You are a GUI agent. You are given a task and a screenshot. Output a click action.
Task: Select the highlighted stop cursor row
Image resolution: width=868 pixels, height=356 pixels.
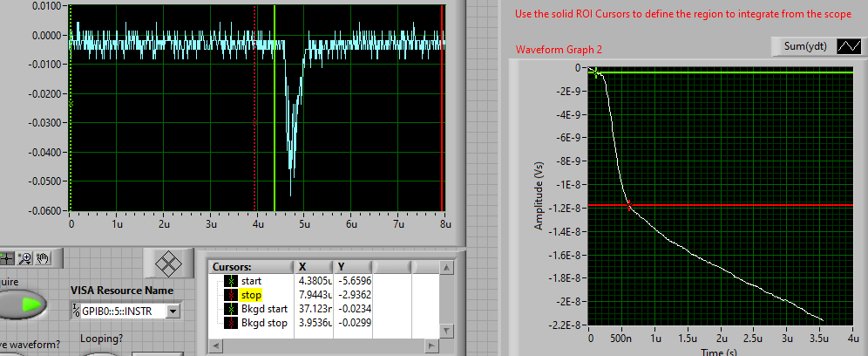324,295
